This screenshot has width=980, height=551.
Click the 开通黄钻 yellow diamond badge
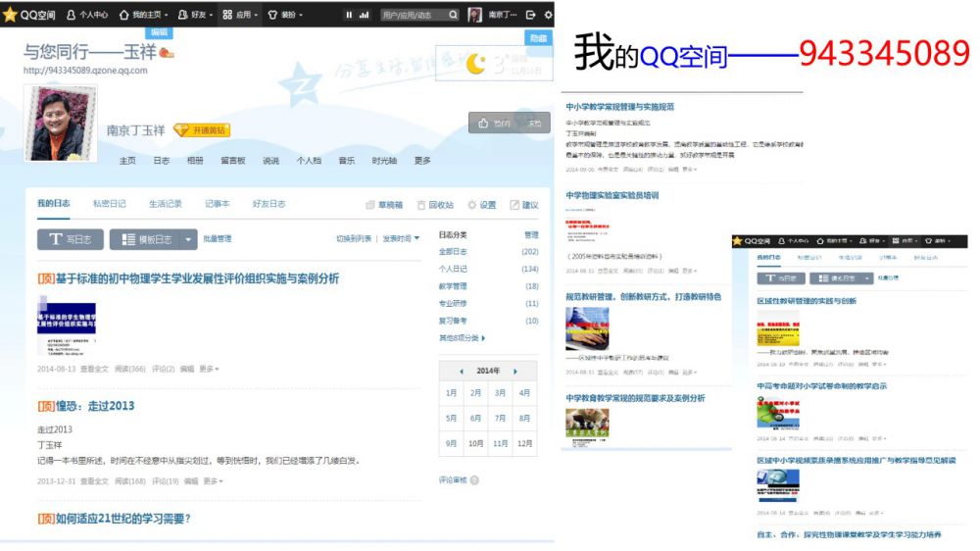pyautogui.click(x=201, y=130)
